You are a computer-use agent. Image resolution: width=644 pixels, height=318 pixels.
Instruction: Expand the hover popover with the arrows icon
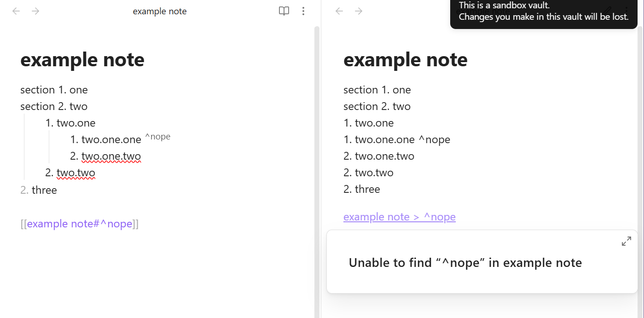pos(626,241)
